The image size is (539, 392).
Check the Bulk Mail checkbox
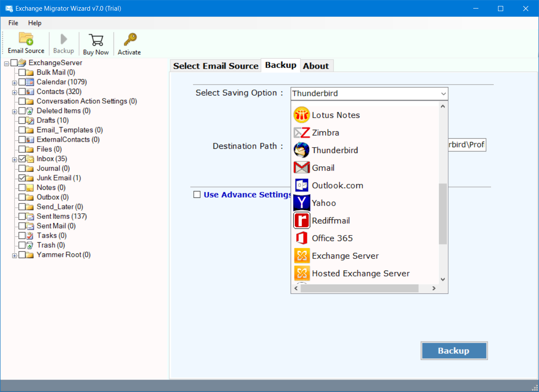[22, 73]
